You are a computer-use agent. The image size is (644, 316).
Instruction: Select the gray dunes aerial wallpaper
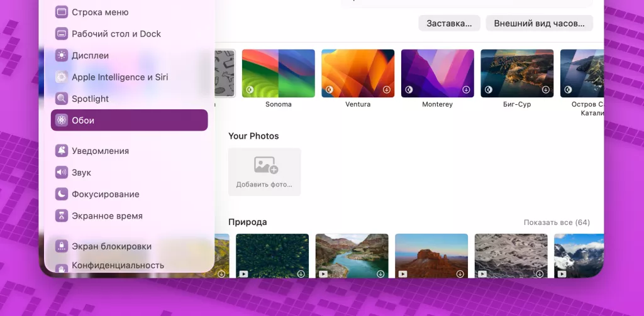[511, 256]
